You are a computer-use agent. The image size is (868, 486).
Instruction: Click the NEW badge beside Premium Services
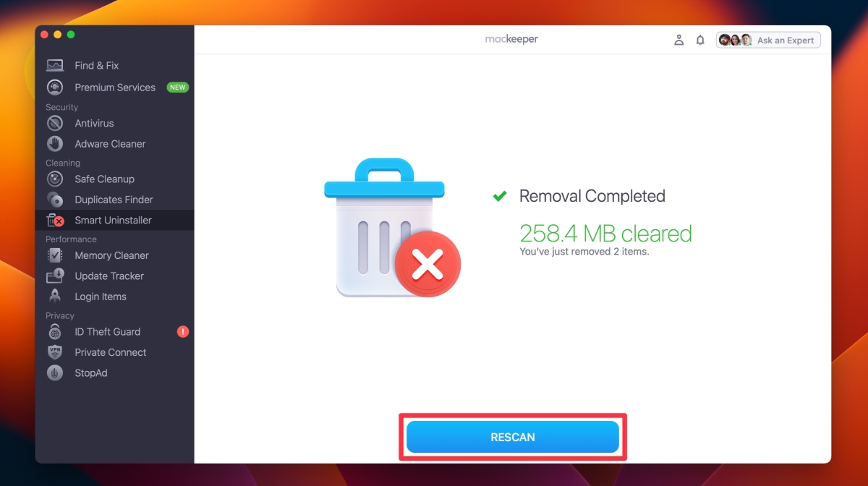(x=178, y=88)
